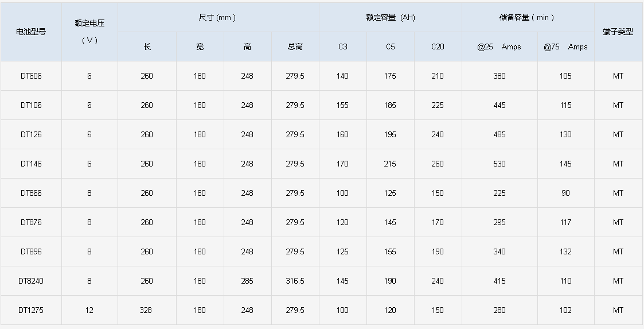Click the 电池型号 column header
This screenshot has height=329, width=644.
[x=31, y=32]
